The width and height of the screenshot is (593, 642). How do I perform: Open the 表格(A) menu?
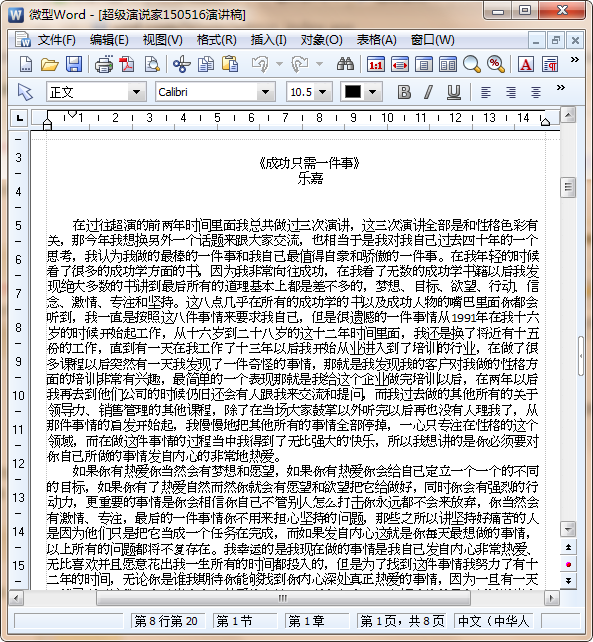376,40
